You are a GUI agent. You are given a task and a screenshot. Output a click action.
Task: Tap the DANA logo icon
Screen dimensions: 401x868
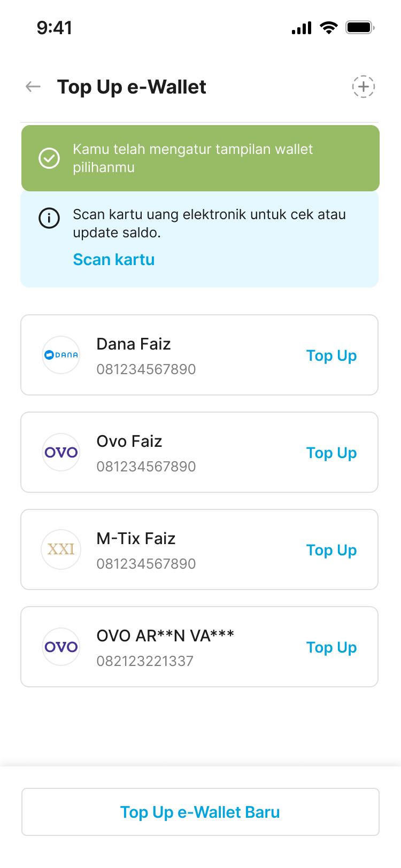tap(61, 355)
